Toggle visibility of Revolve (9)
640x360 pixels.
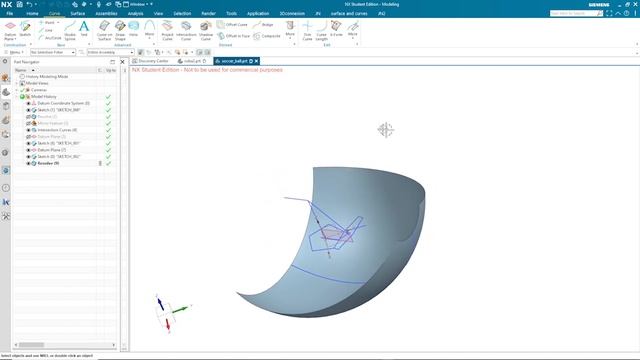coord(28,163)
